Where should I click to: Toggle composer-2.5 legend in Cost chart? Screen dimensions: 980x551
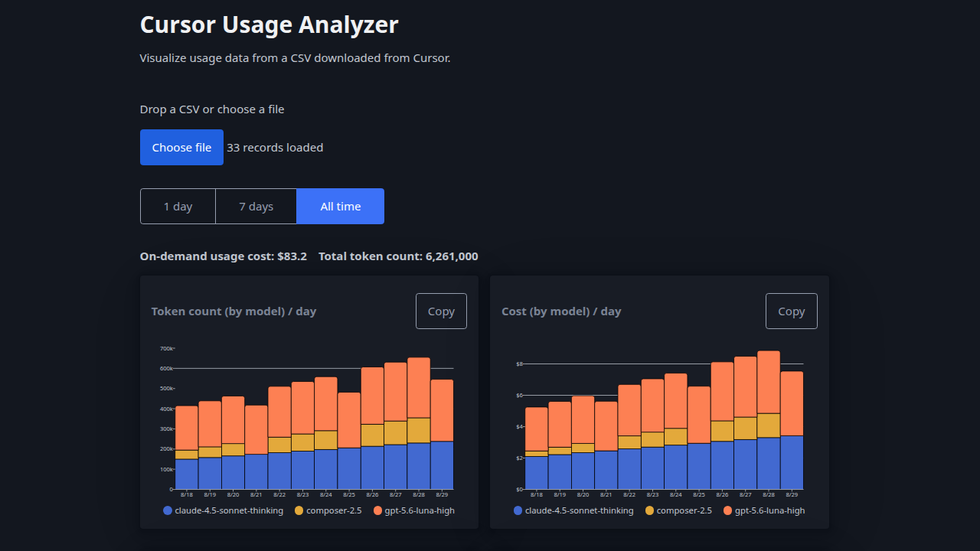(x=678, y=510)
